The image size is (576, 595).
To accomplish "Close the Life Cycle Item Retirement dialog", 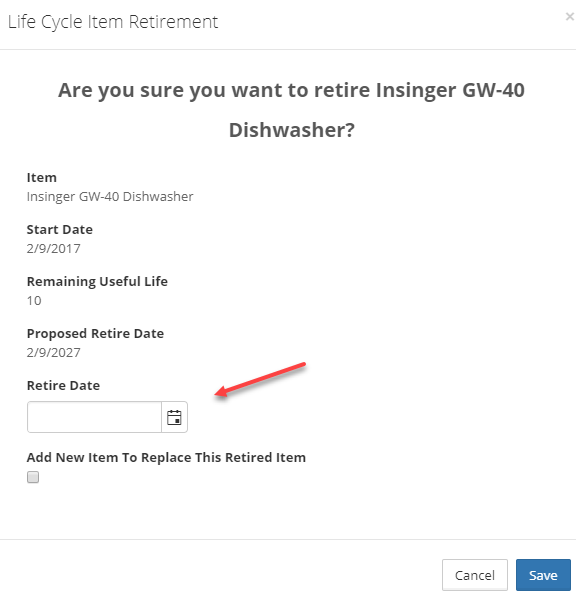I will coord(569,16).
